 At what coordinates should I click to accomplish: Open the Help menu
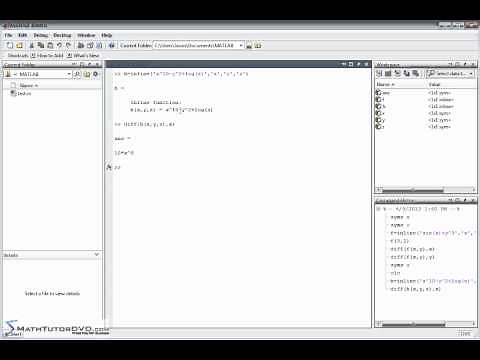click(107, 35)
